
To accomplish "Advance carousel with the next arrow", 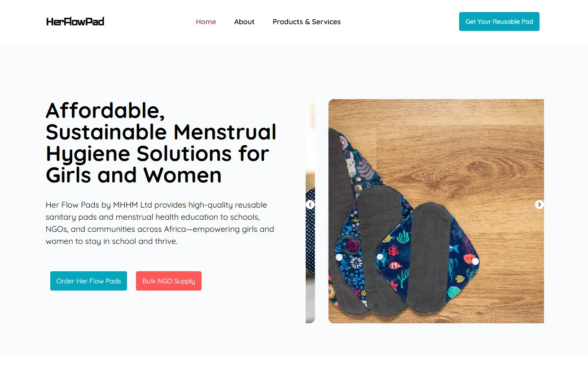I will click(x=540, y=204).
